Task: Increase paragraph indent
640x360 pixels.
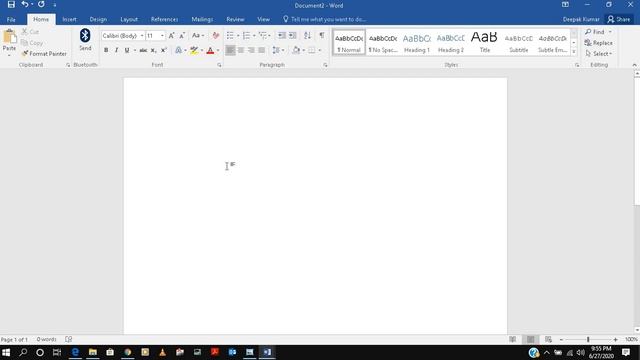Action: (x=292, y=36)
